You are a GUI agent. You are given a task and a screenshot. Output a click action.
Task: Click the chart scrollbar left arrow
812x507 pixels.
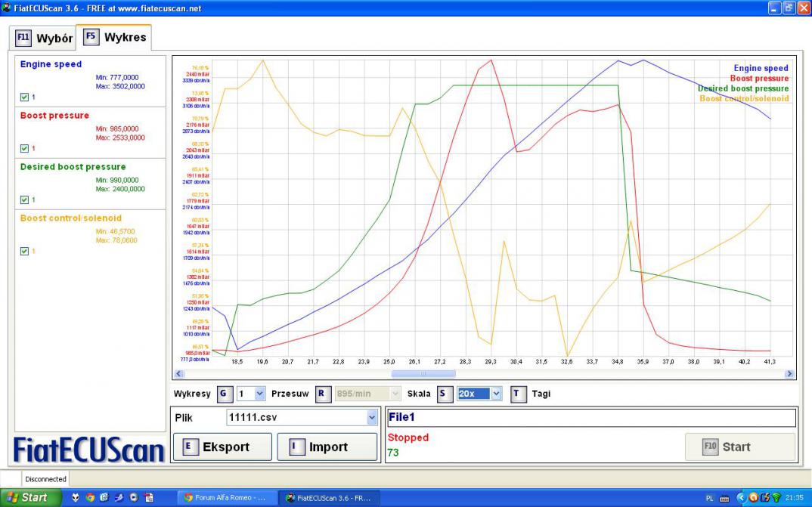point(178,373)
